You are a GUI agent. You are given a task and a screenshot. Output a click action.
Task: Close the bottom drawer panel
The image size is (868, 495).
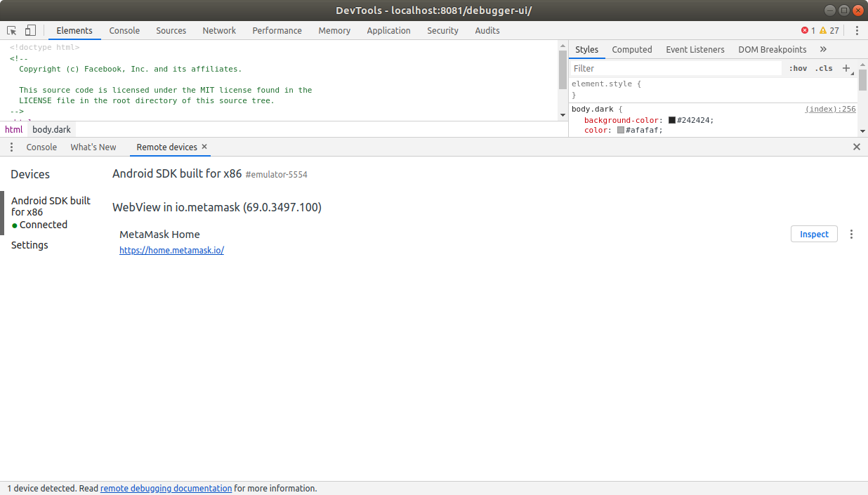tap(857, 147)
